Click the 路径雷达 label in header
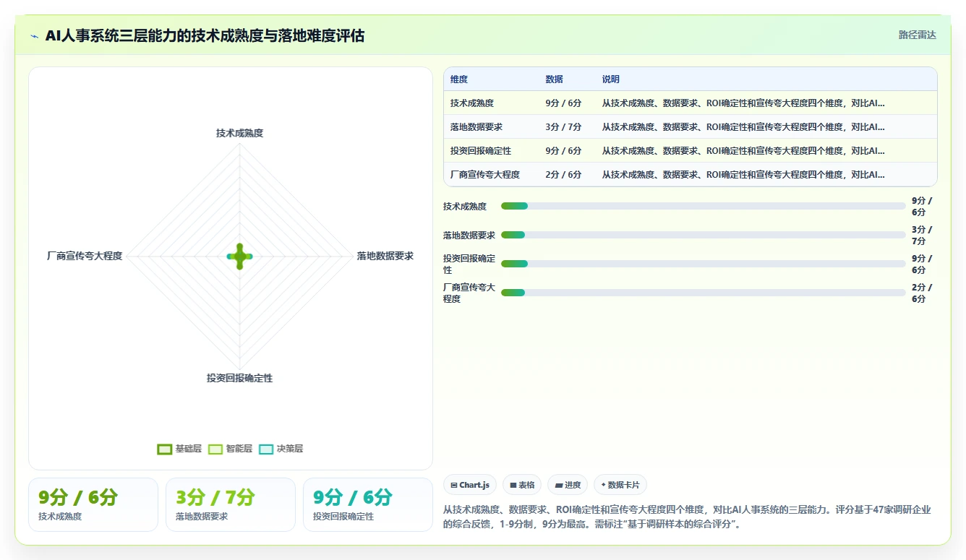 pos(918,35)
